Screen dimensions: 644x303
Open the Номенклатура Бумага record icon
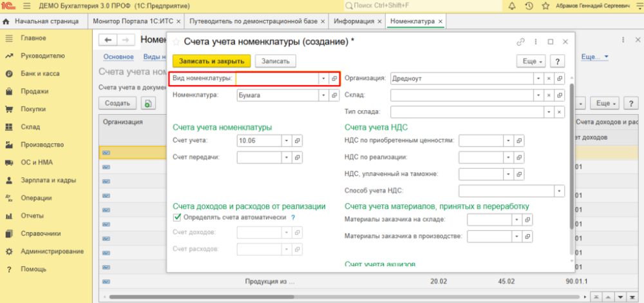[334, 95]
